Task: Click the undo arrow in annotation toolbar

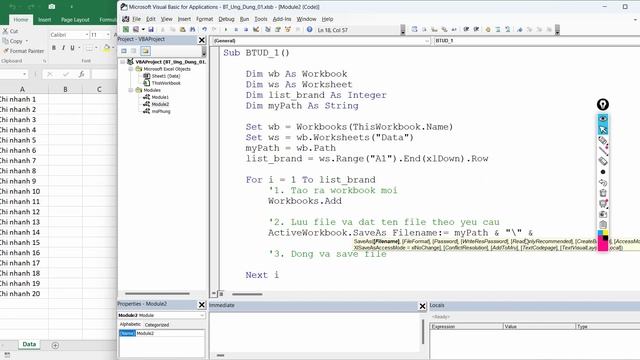Action: 603,182
